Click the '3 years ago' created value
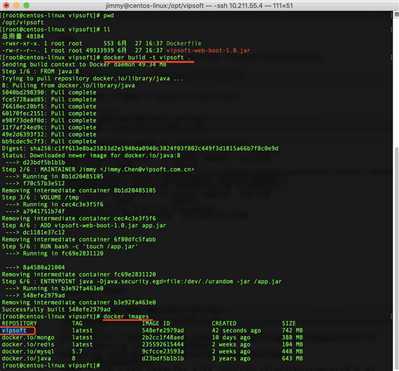 pyautogui.click(x=231, y=358)
